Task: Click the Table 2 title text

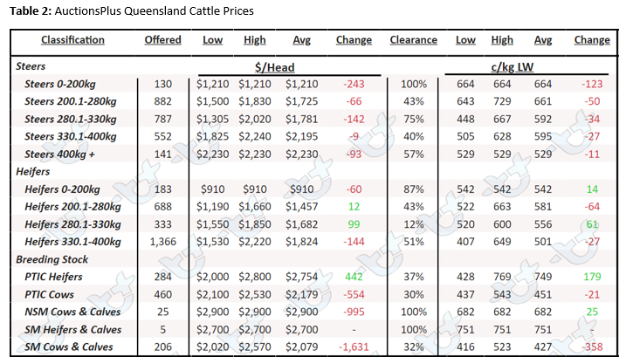Action: (x=132, y=10)
